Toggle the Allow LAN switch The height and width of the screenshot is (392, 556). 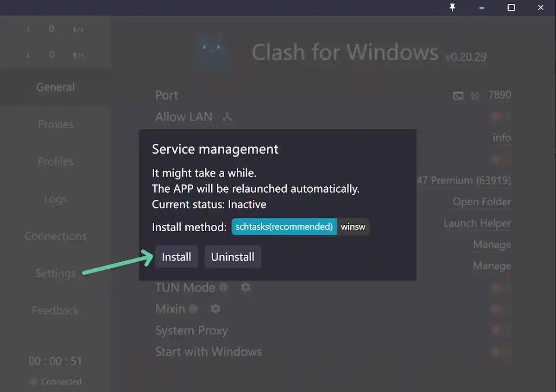point(501,117)
